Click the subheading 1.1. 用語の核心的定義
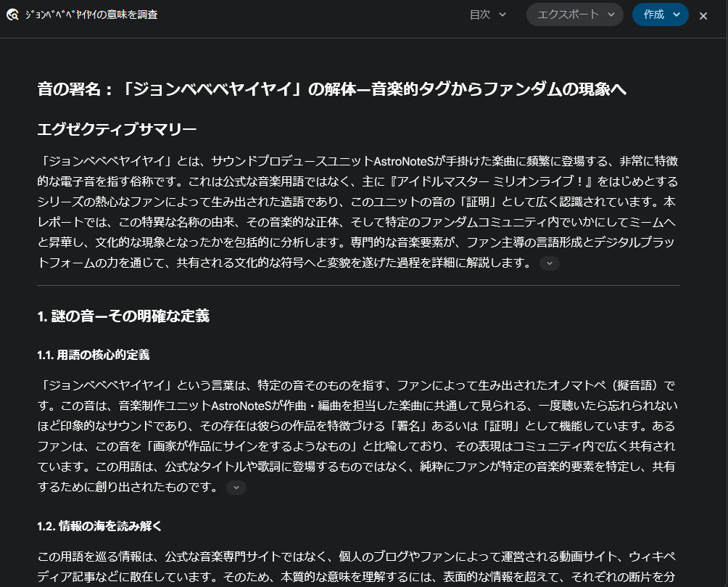728x587 pixels. coord(93,355)
